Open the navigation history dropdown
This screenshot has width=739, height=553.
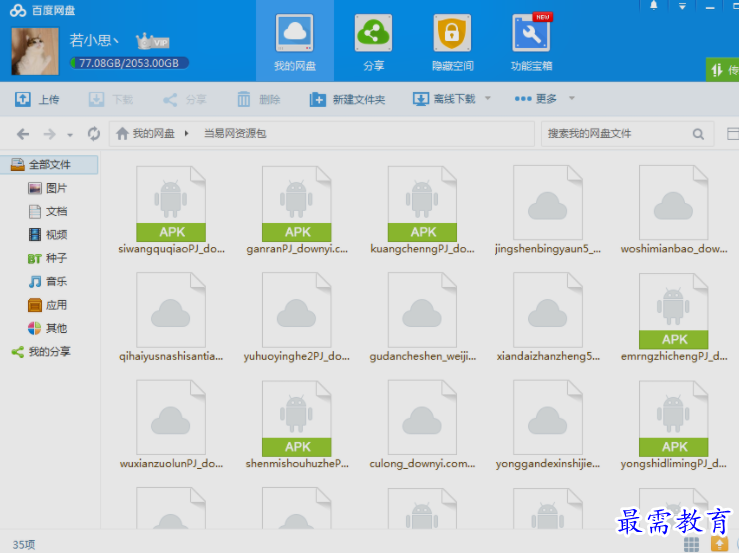[x=70, y=135]
